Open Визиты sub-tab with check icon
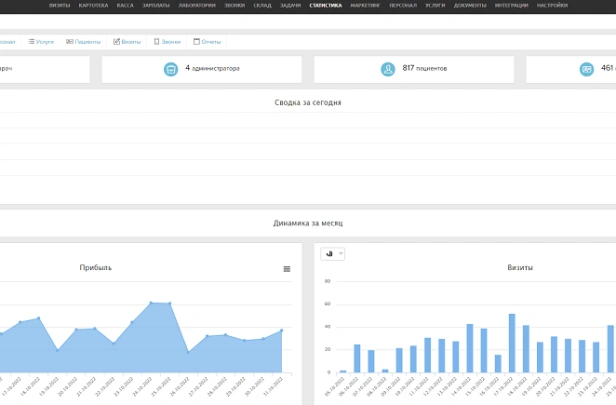The width and height of the screenshot is (616, 405). point(127,42)
